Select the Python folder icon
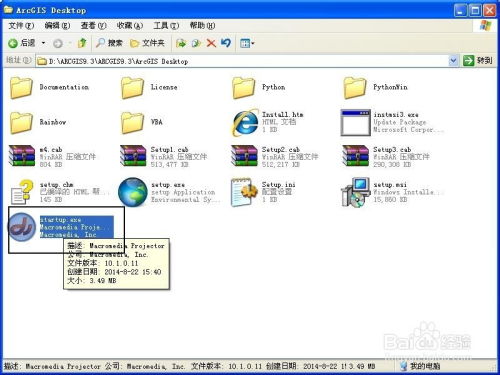Screen dimensions: 500x375 [243, 88]
